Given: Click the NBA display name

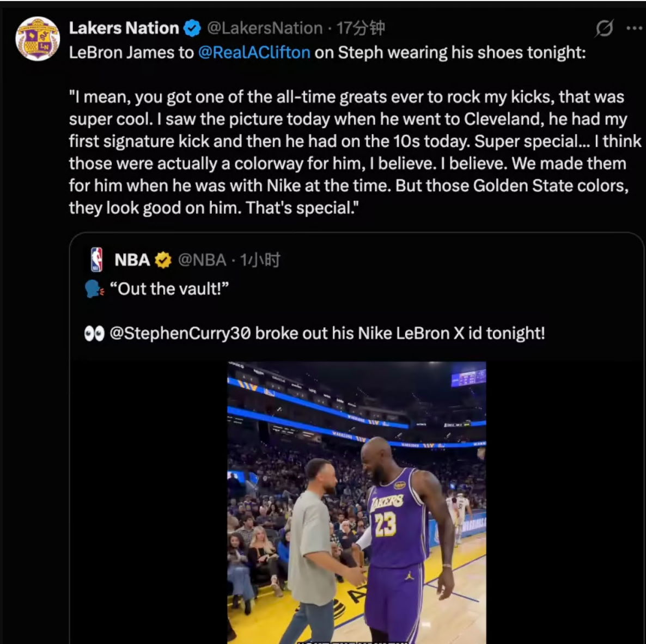Looking at the screenshot, I should click(x=132, y=260).
